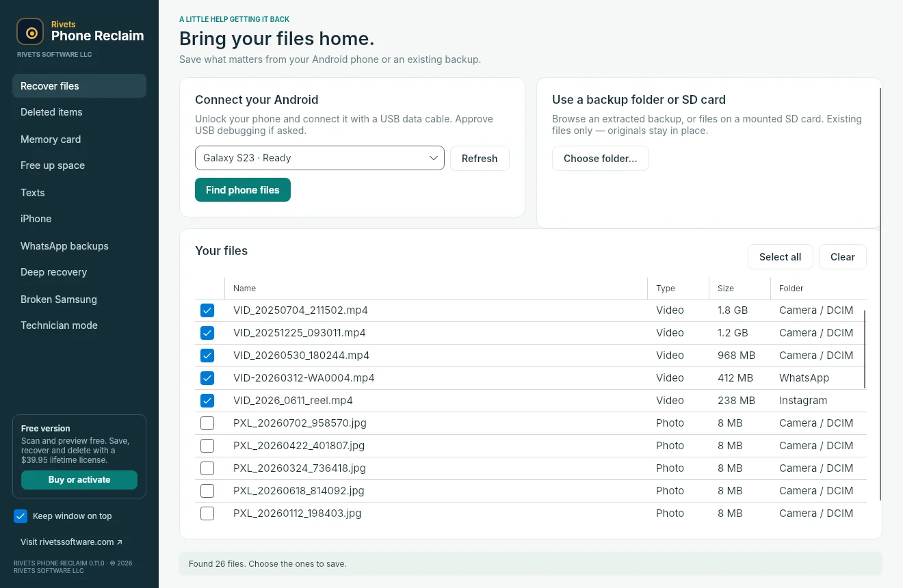The width and height of the screenshot is (903, 588).
Task: Open the Texts section
Action: (79, 193)
